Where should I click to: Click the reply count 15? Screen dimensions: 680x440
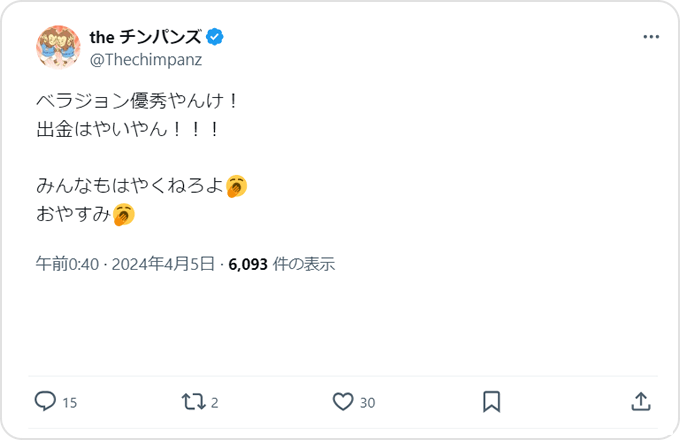[70, 402]
